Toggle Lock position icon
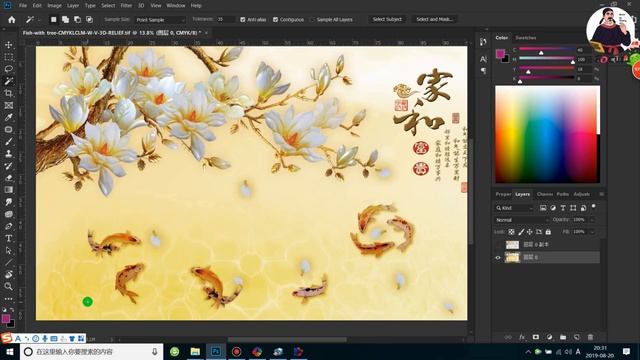The width and height of the screenshot is (640, 360). point(530,232)
